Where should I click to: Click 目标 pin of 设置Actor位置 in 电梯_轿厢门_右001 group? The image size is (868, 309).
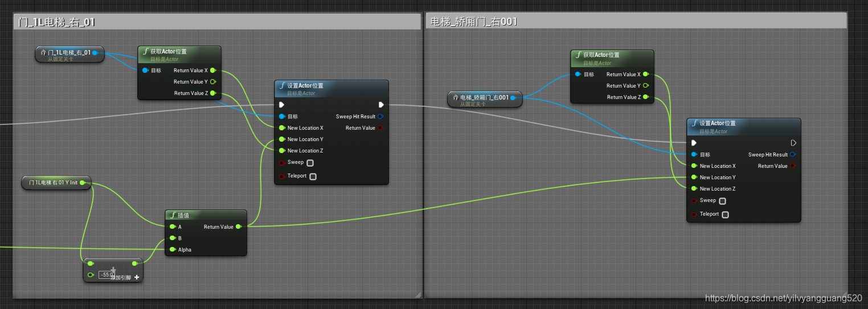click(x=694, y=155)
